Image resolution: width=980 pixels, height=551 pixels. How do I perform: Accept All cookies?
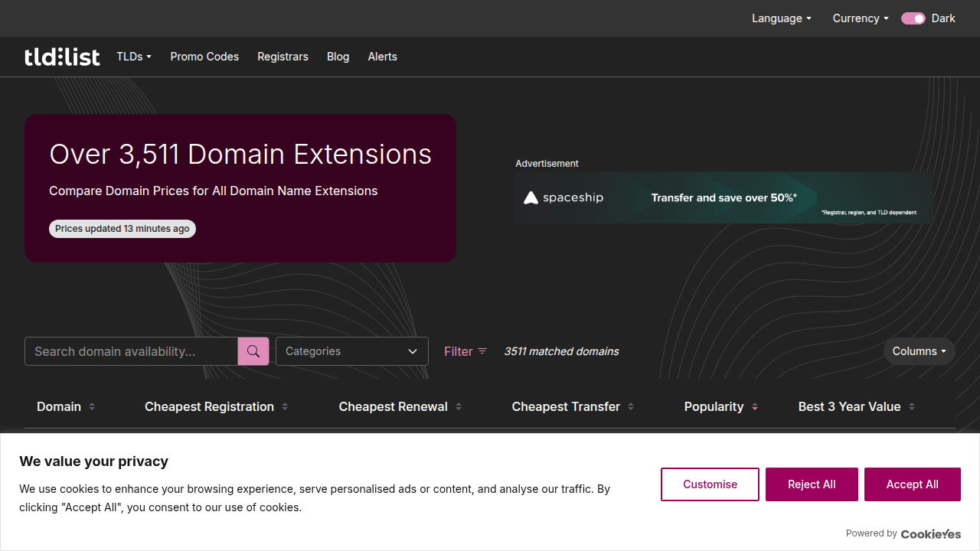(x=913, y=484)
